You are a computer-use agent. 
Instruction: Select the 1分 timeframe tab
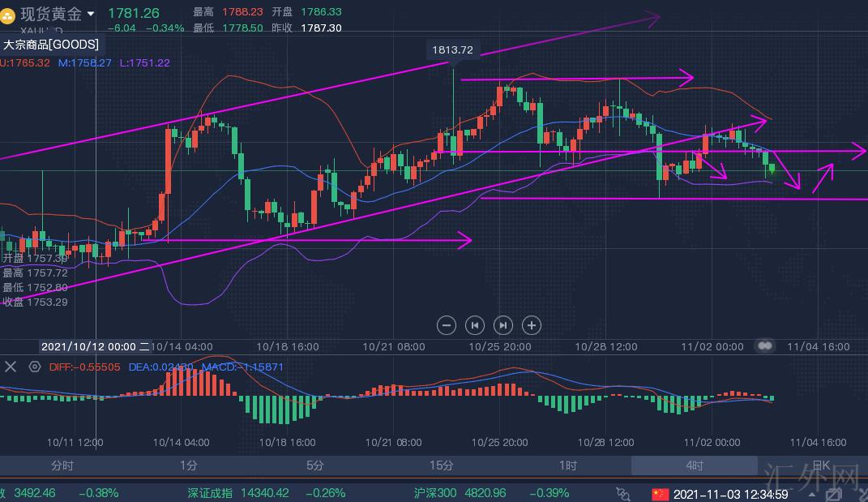pos(189,466)
